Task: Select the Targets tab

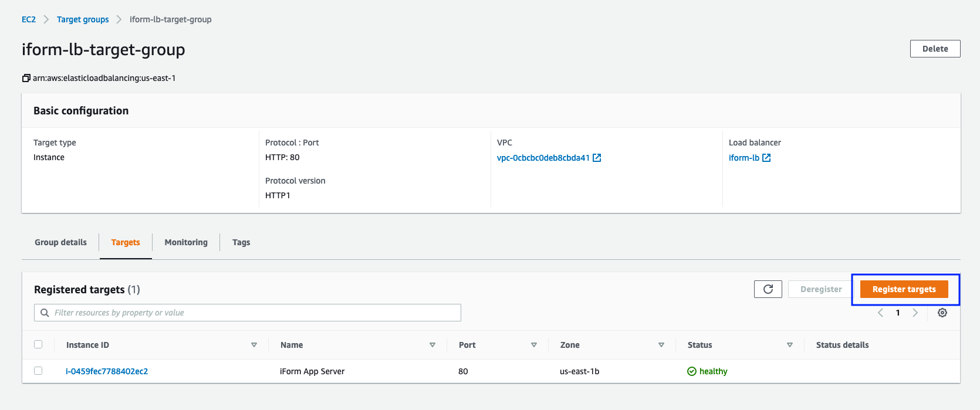Action: coord(126,242)
